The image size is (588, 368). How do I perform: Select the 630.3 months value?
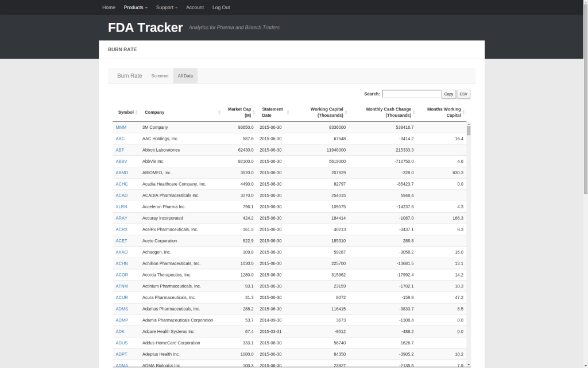pos(458,172)
